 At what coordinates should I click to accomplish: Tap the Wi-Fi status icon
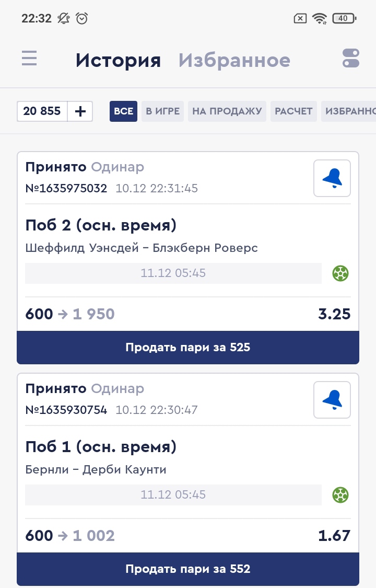pyautogui.click(x=319, y=19)
